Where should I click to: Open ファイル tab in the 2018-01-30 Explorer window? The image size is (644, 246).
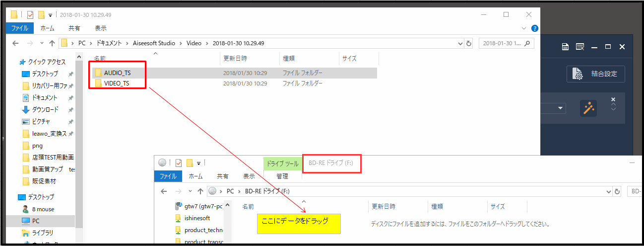point(20,28)
